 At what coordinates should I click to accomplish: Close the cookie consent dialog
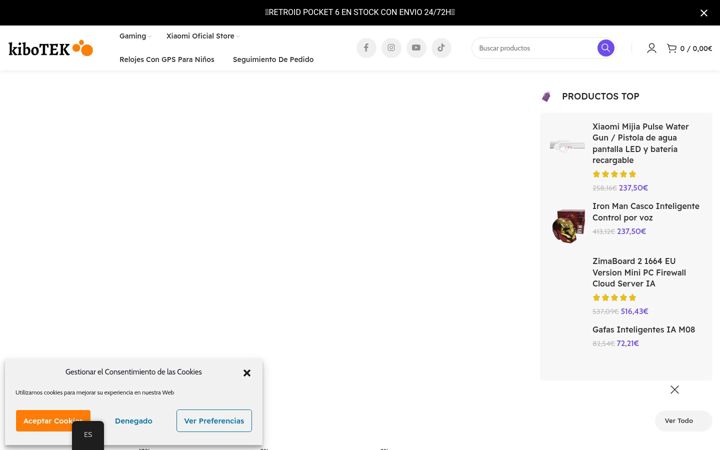(x=247, y=373)
